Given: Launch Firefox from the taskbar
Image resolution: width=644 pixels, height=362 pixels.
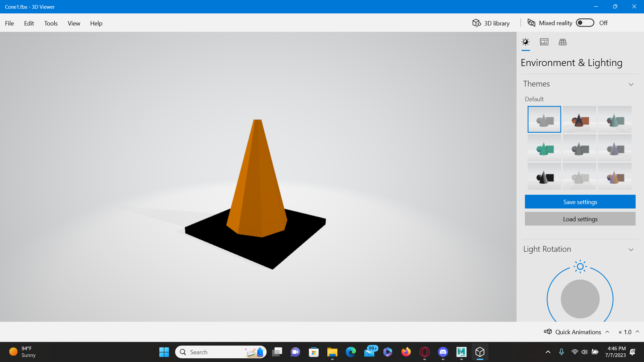Looking at the screenshot, I should click(x=406, y=352).
